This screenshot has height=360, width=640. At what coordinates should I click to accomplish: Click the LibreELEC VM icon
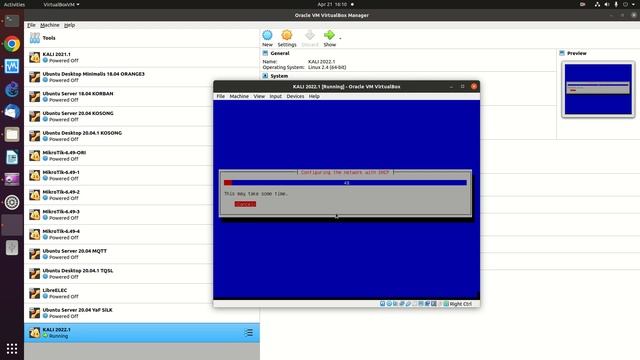(x=35, y=293)
